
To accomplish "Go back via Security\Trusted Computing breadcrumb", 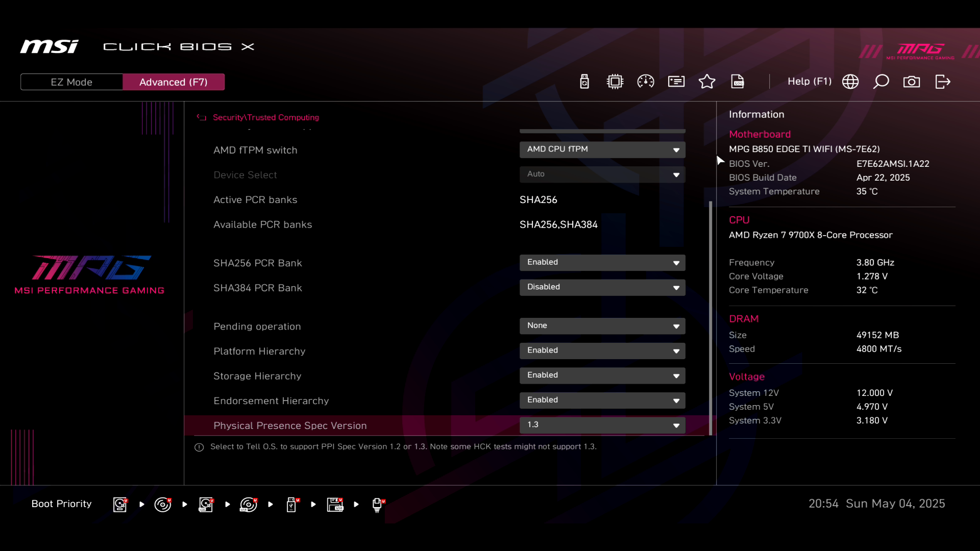I will (265, 117).
